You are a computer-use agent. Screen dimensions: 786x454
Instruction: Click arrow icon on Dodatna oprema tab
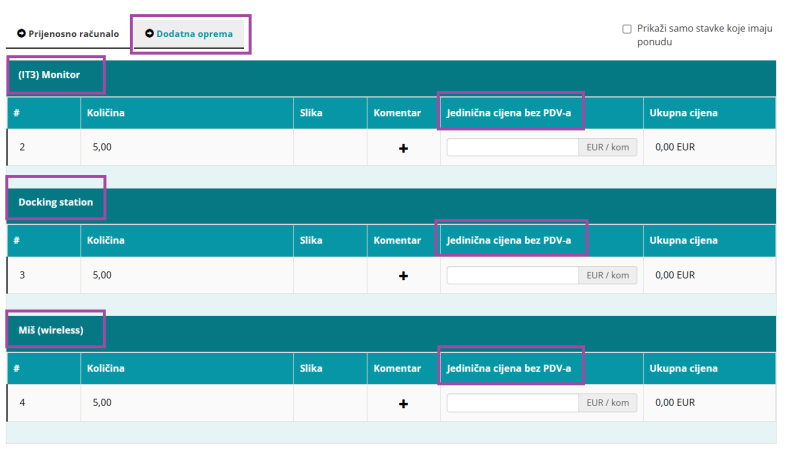[x=149, y=34]
